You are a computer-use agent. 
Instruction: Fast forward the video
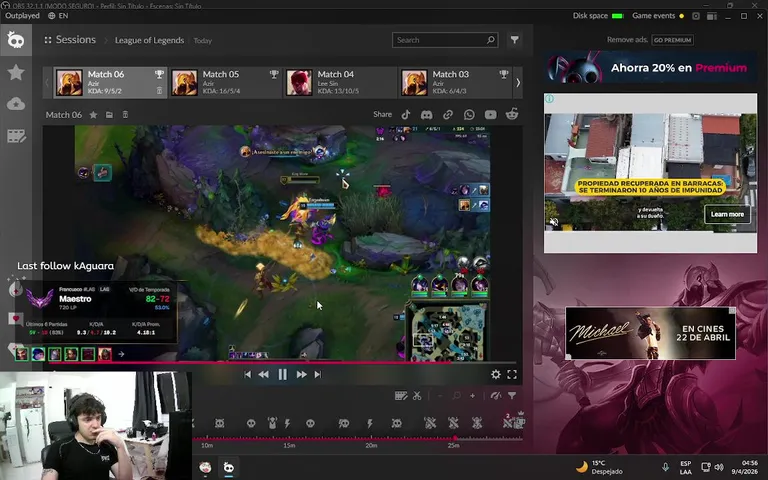point(301,374)
